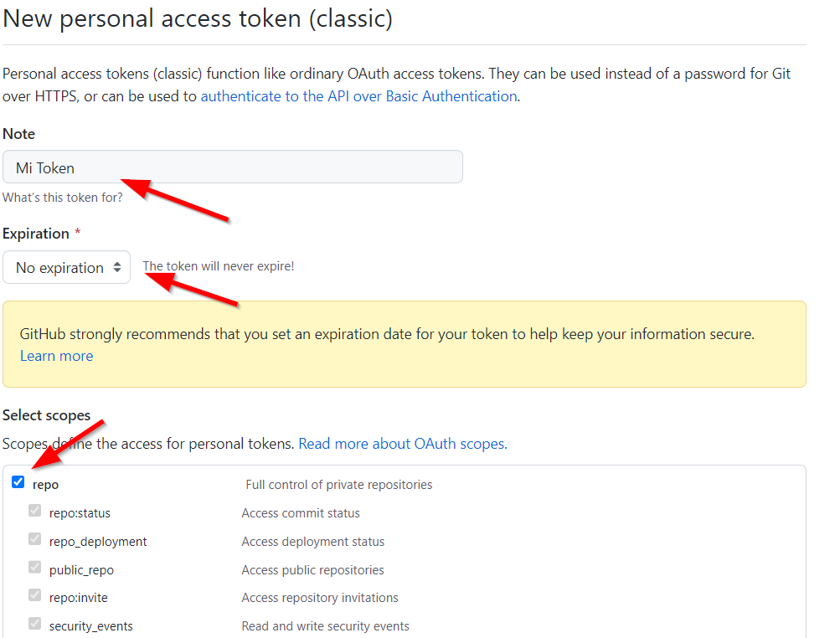Toggle the public_repo checkbox
The width and height of the screenshot is (840, 638).
point(34,568)
